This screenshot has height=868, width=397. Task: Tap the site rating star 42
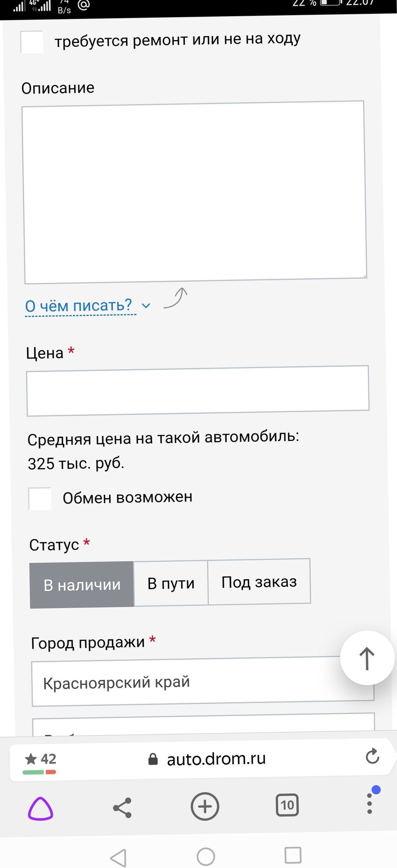pyautogui.click(x=40, y=759)
